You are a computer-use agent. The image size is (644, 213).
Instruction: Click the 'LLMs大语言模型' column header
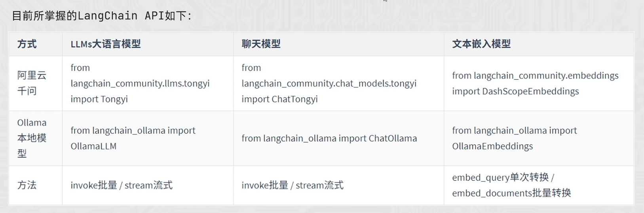pos(106,44)
